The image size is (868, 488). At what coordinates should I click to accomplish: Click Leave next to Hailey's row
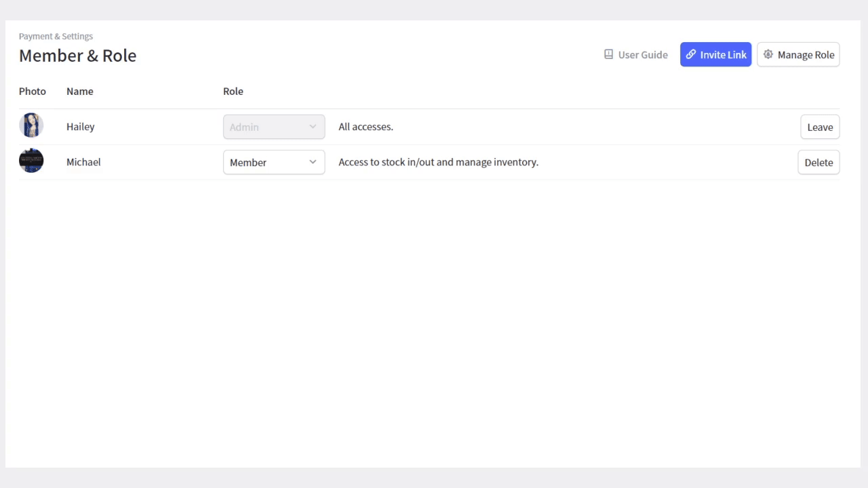(x=820, y=127)
